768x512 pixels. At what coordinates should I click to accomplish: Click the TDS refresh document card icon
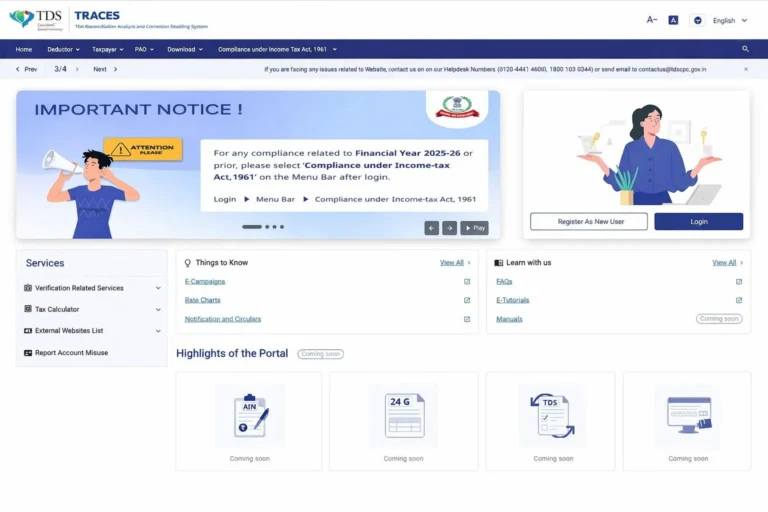[x=552, y=415]
